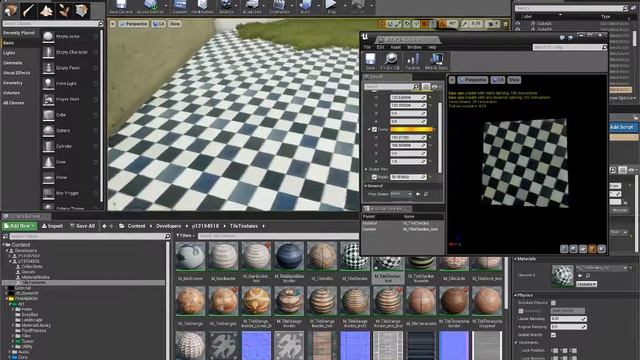Click Show button in material preview viewport

[x=514, y=80]
